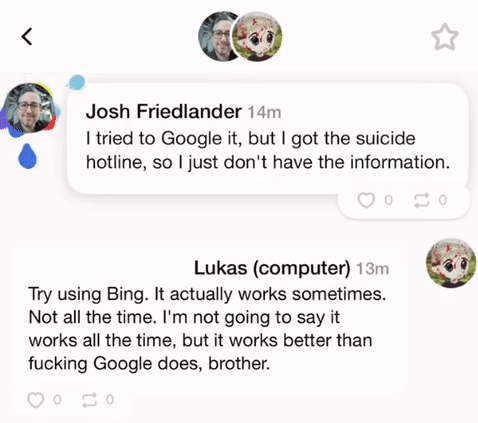Image resolution: width=478 pixels, height=423 pixels.
Task: Repost Lukas (computer)'s reply
Action: 90,400
